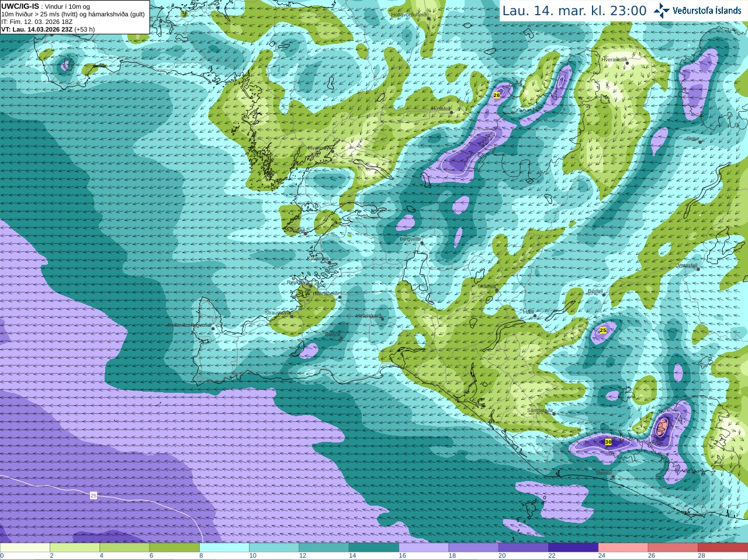Click the Holtavörðuheiði place label

click(409, 15)
